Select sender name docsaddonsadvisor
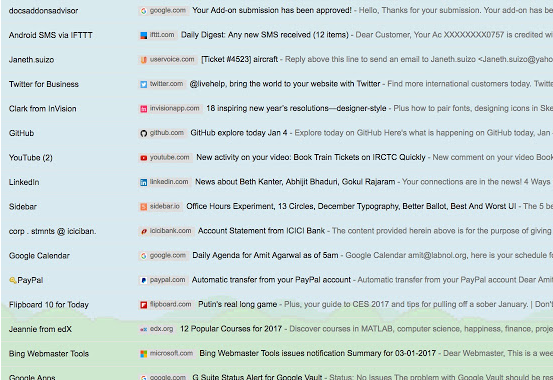The image size is (553, 380). click(43, 11)
